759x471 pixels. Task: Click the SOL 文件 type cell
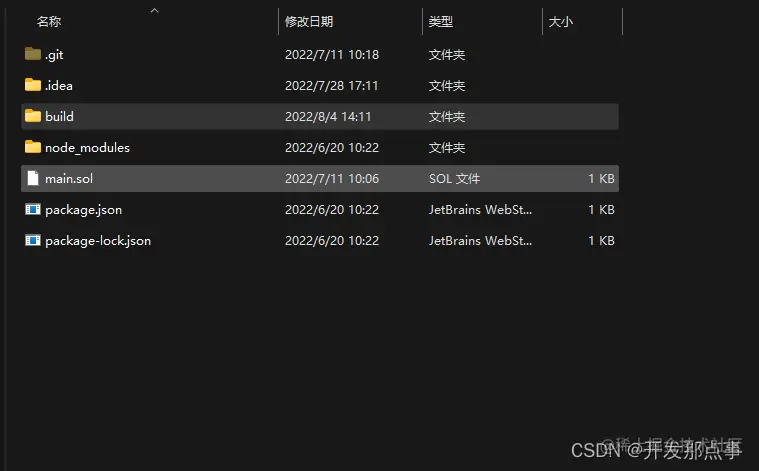(x=455, y=179)
